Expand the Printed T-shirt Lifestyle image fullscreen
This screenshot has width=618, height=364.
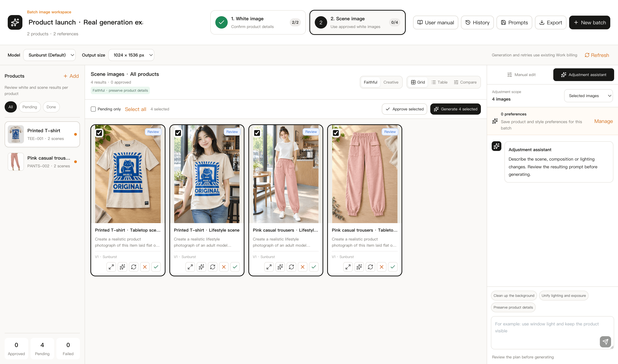[x=190, y=267]
